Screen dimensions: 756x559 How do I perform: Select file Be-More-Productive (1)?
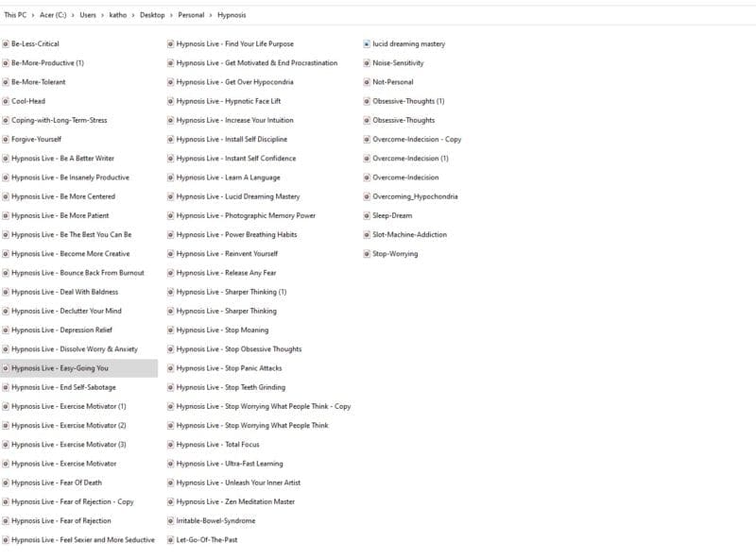point(48,63)
